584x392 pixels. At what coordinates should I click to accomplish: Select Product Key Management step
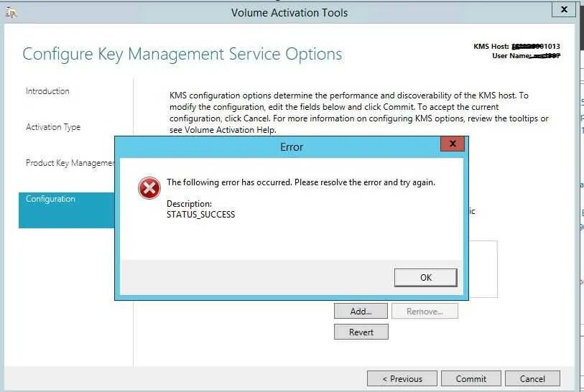click(x=70, y=163)
